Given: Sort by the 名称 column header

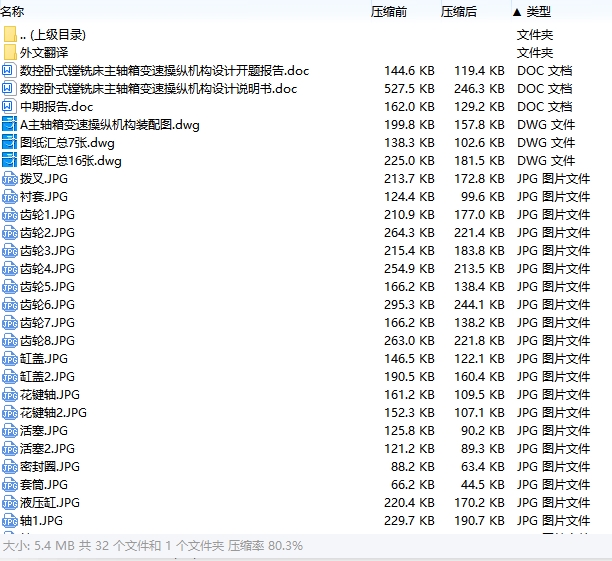Looking at the screenshot, I should click(x=12, y=11).
